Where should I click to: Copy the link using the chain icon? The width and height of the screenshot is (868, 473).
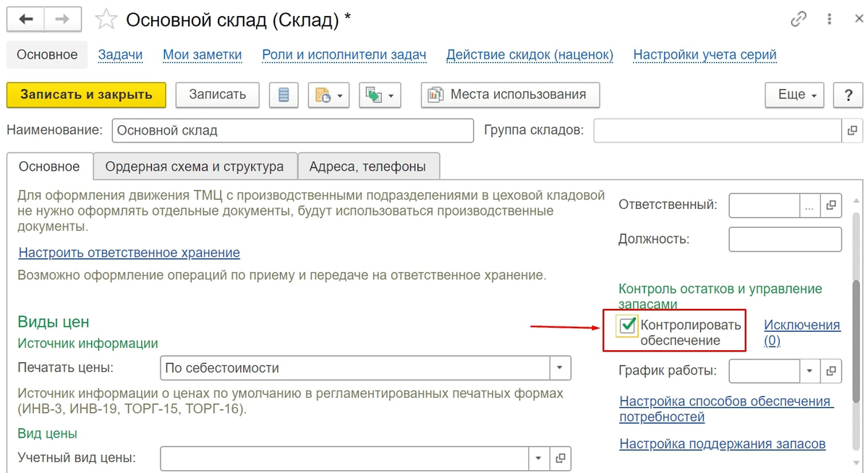click(x=799, y=20)
